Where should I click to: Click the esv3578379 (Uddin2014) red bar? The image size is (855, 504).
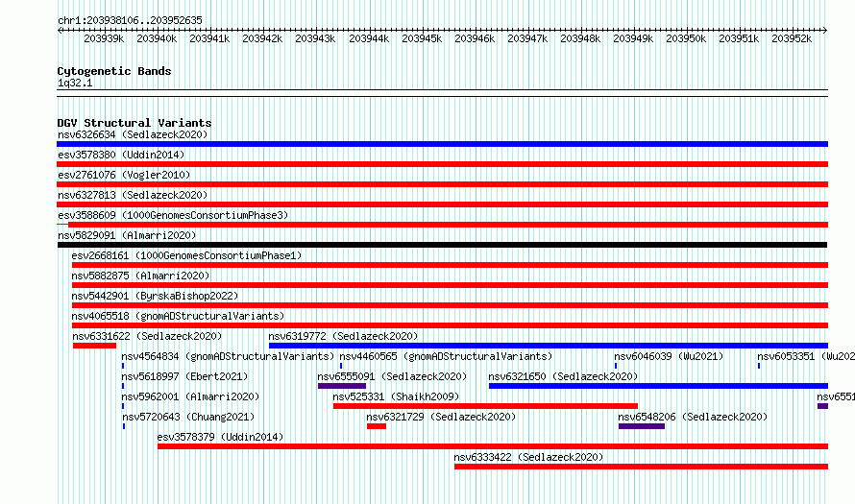click(493, 446)
